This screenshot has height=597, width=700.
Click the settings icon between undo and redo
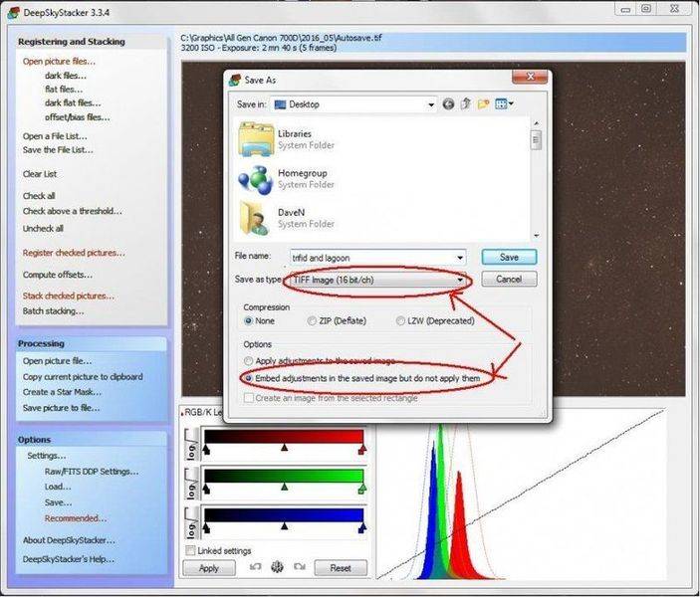point(276,567)
